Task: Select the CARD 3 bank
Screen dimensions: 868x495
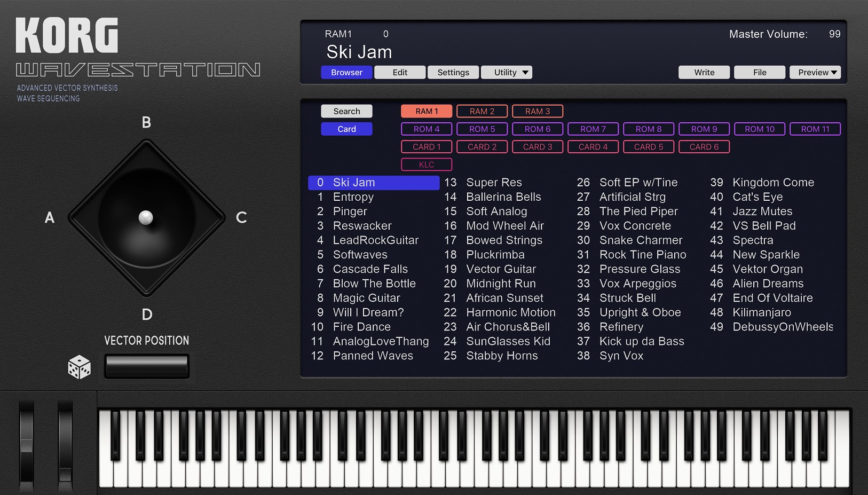Action: (537, 146)
